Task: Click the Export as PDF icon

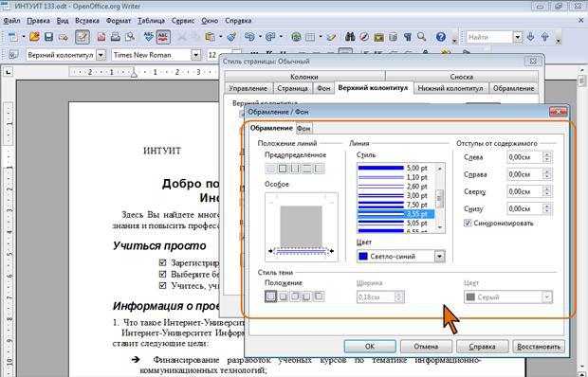Action: click(101, 37)
